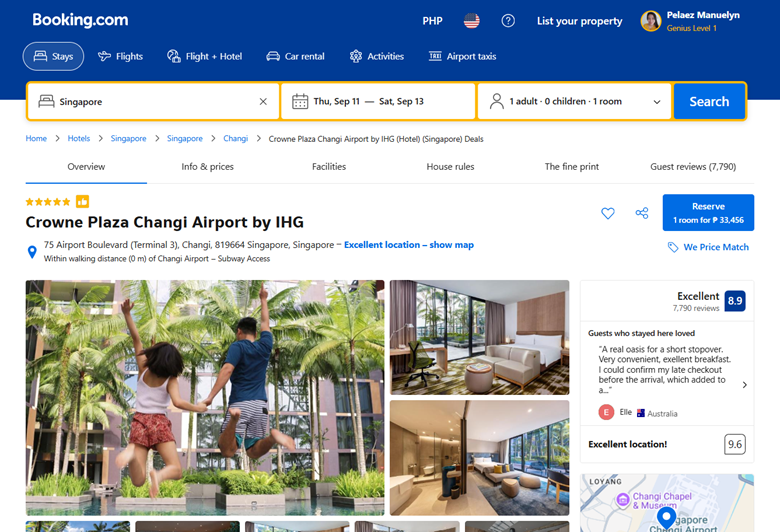Open user profile avatar Pelaez Manuelyn
Image resolution: width=780 pixels, height=532 pixels.
tap(651, 21)
